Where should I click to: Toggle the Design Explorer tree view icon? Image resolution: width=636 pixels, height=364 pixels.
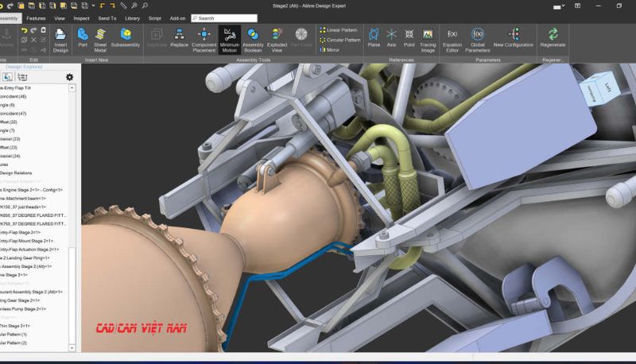point(21,77)
